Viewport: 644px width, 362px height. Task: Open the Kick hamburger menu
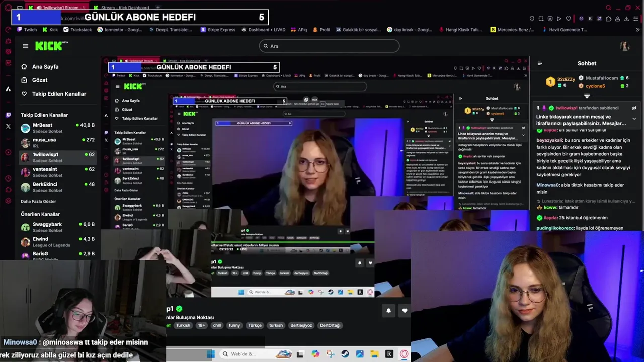click(x=25, y=46)
